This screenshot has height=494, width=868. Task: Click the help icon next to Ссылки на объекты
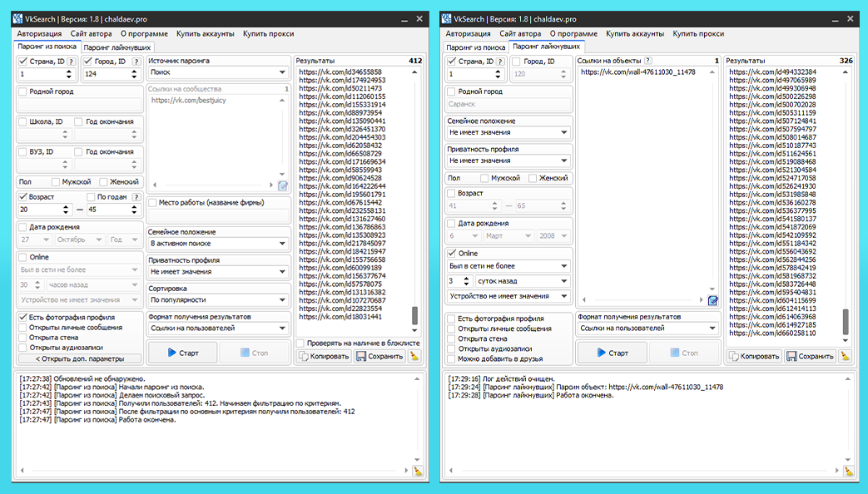tap(648, 61)
